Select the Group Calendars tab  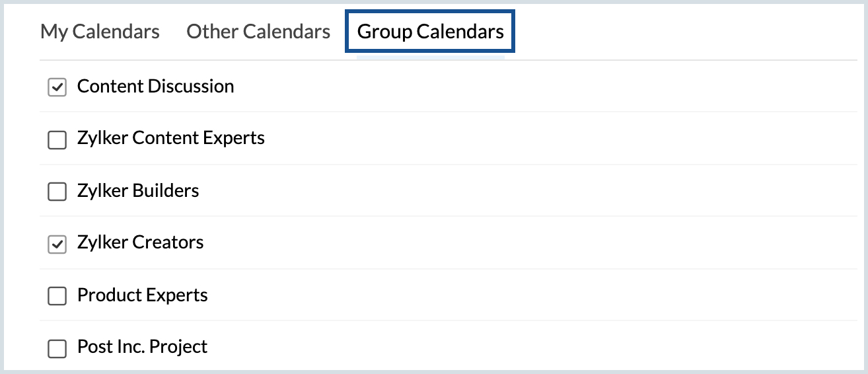point(430,32)
